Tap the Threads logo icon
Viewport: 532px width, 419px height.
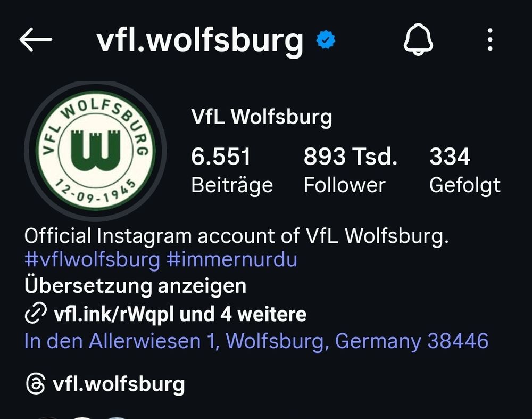[36, 384]
